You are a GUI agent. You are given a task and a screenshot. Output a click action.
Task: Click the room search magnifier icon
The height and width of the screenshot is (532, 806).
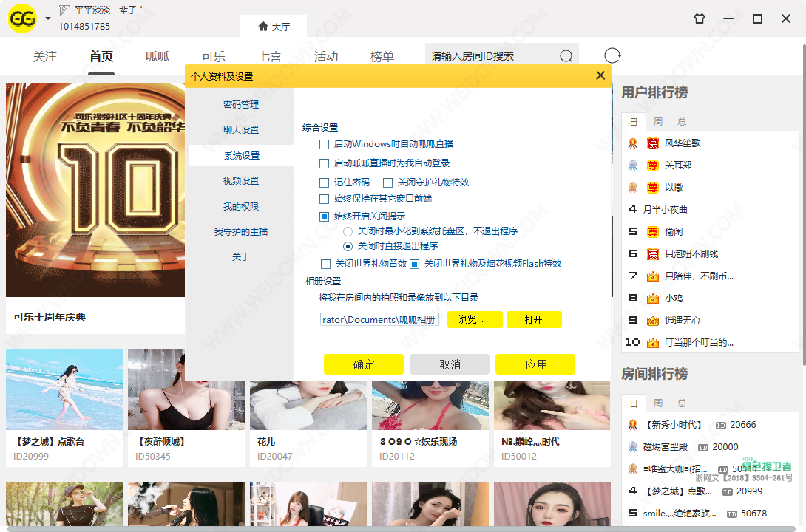click(x=566, y=56)
